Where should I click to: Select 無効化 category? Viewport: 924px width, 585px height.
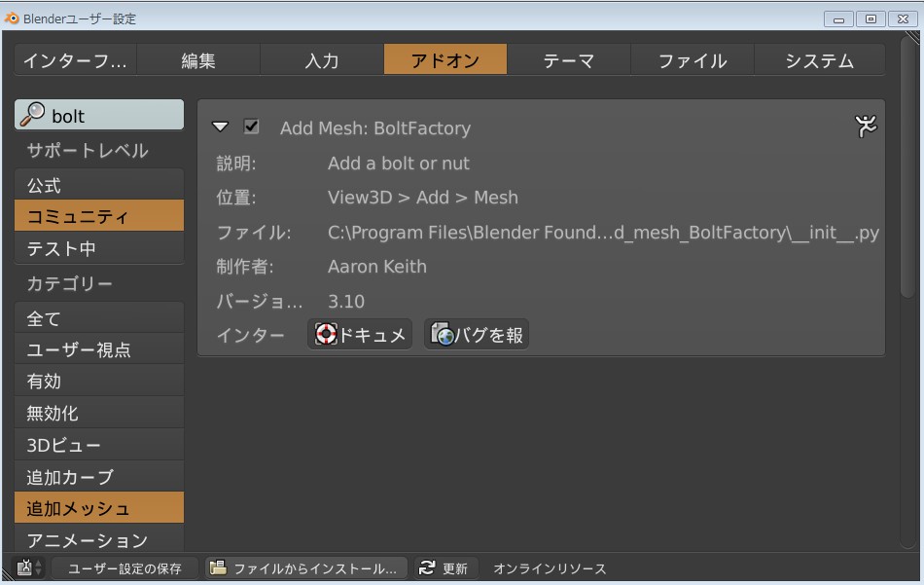pyautogui.click(x=99, y=412)
